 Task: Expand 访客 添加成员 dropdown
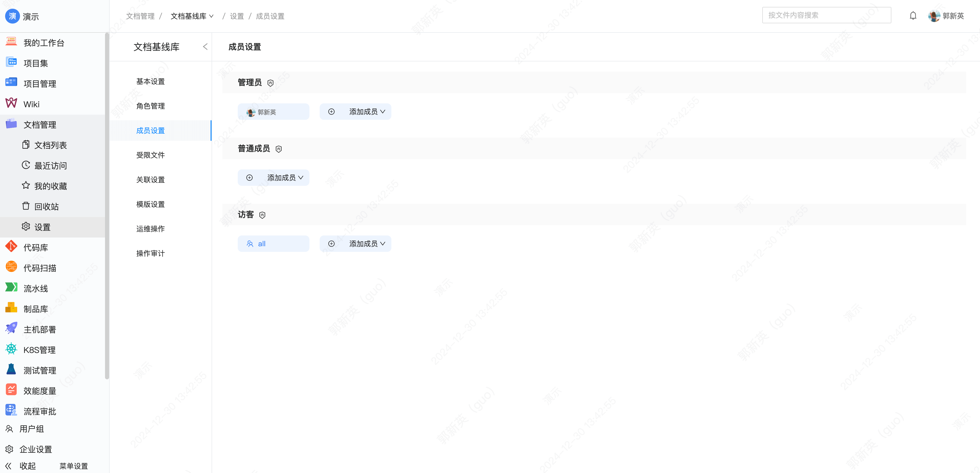356,244
